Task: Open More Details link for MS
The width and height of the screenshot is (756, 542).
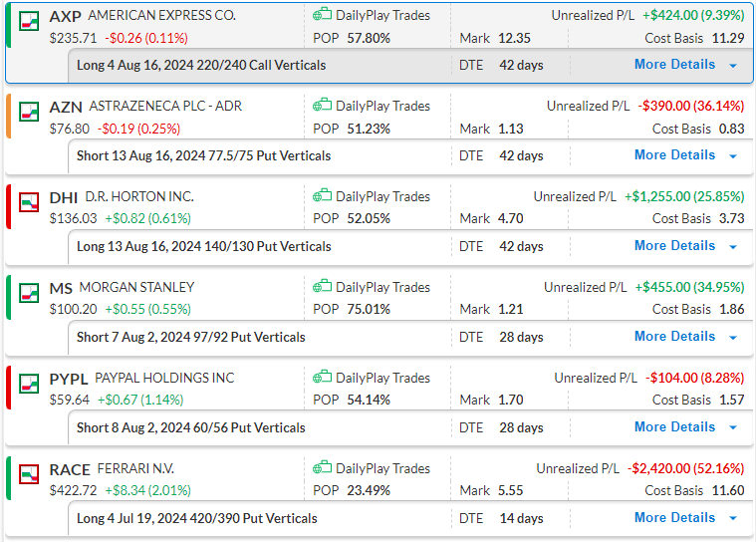Action: click(674, 336)
